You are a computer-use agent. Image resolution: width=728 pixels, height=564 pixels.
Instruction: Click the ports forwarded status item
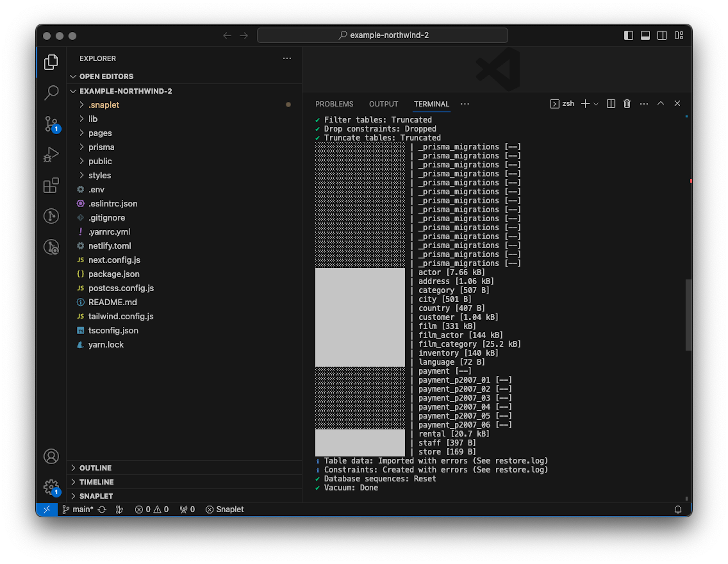(x=187, y=509)
